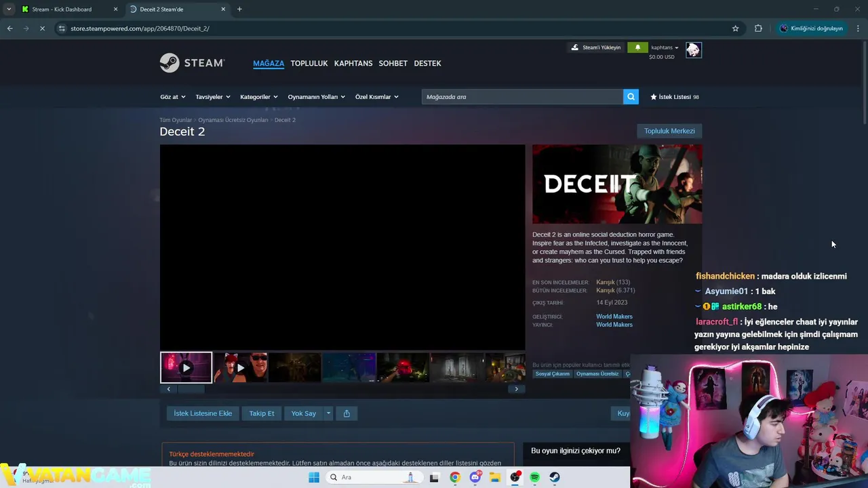Click the Steam'i Yükleyin button
This screenshot has width=868, height=488.
point(596,47)
